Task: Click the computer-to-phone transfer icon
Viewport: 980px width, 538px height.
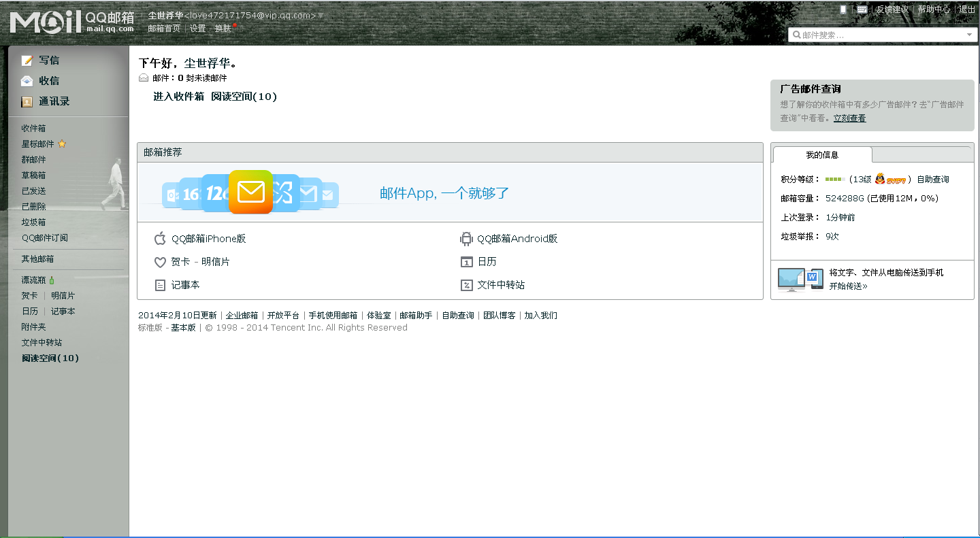Action: click(800, 280)
